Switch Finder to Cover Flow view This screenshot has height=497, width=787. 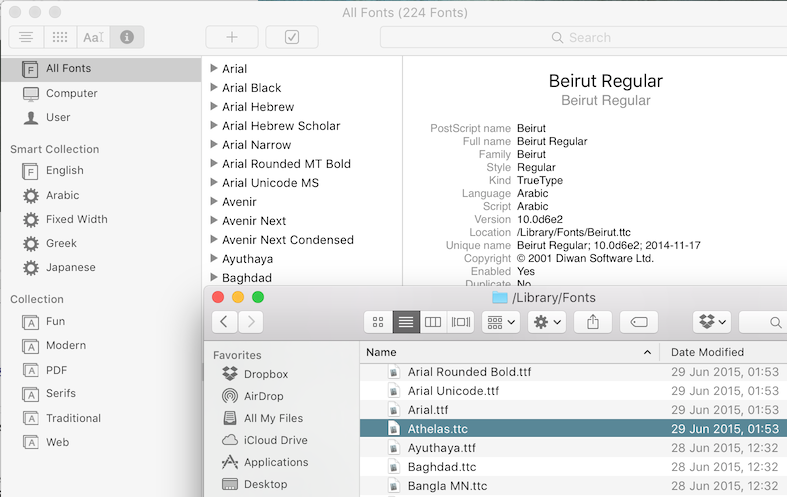(x=460, y=322)
